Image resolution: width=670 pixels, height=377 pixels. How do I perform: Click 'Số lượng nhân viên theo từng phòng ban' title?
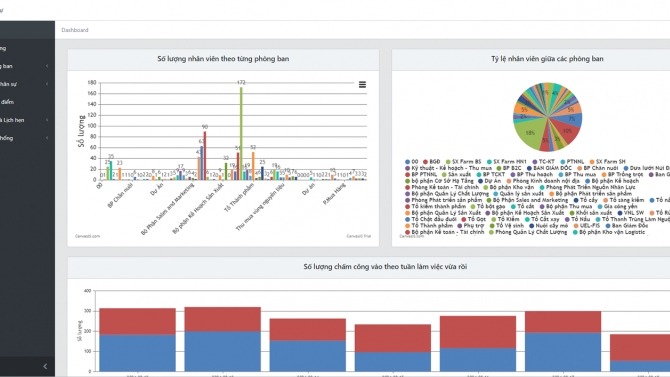coord(223,59)
